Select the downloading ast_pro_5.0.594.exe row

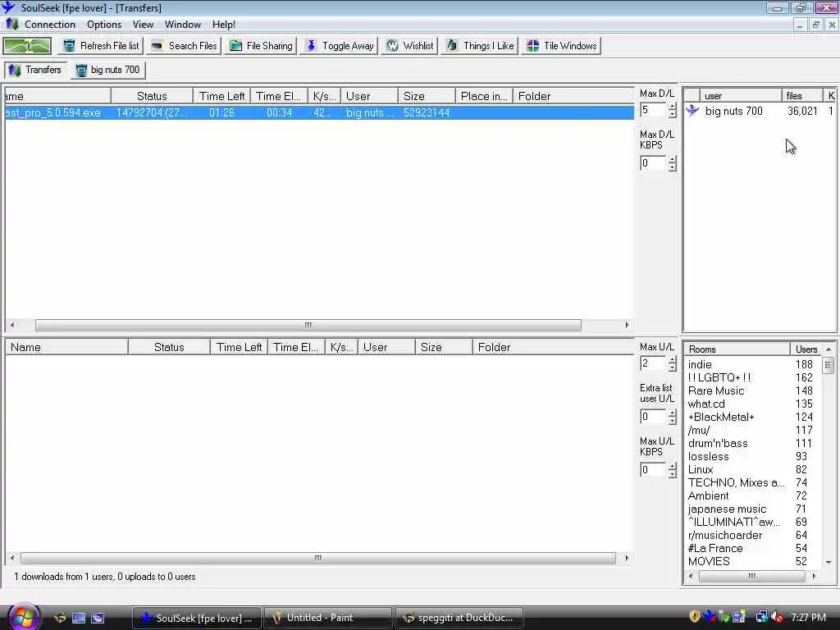pos(319,112)
